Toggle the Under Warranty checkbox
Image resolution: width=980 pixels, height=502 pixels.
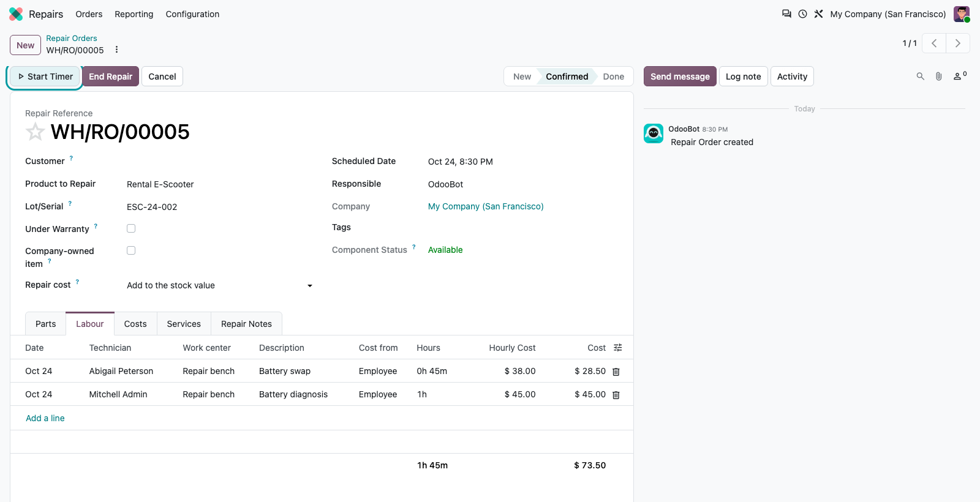coord(131,228)
